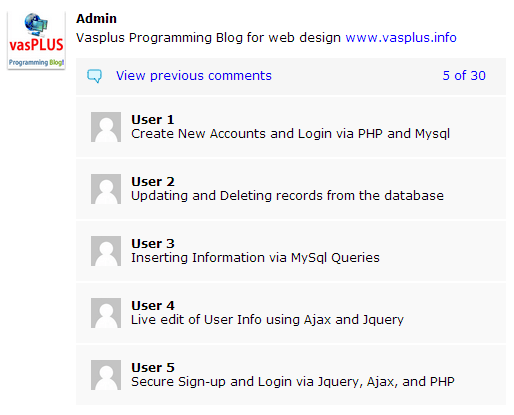Screen dimensions: 514x415
Task: Click comment about Create New Accounts and Login
Action: click(290, 134)
